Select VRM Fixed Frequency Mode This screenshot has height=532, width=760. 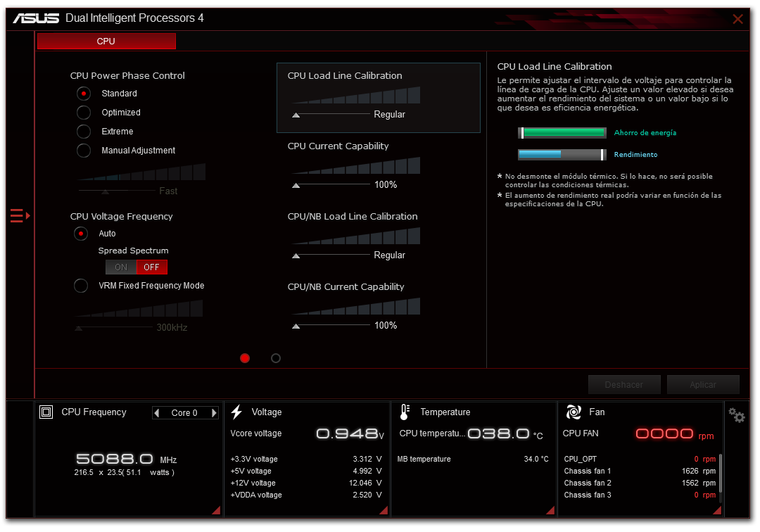pyautogui.click(x=81, y=286)
